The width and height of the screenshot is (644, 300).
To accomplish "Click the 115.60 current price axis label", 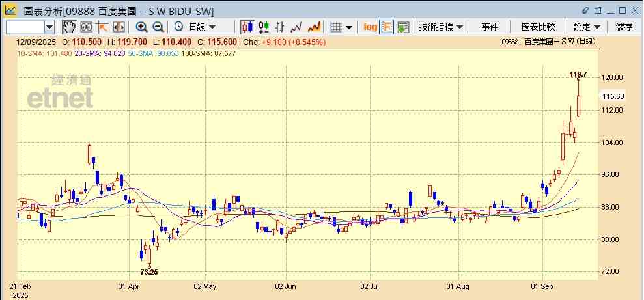I will (x=613, y=96).
